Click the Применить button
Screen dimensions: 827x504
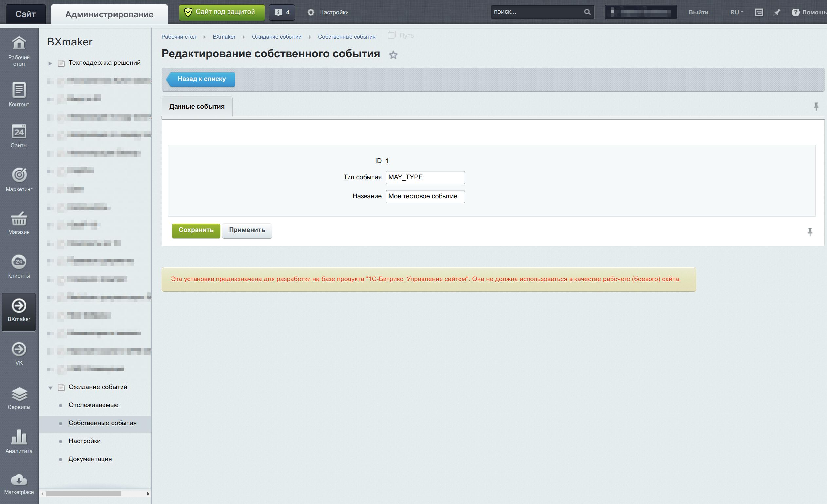click(x=247, y=230)
